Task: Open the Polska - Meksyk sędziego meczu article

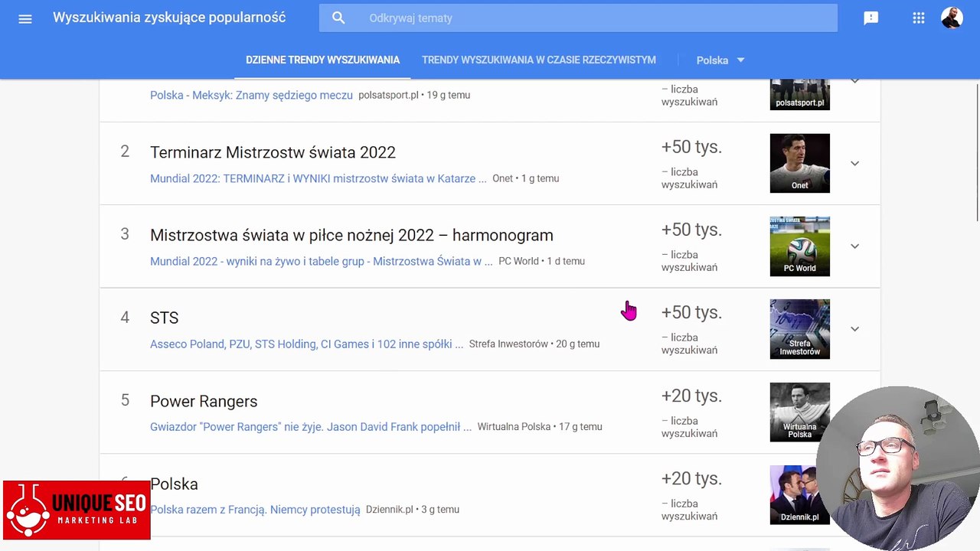Action: pos(251,95)
